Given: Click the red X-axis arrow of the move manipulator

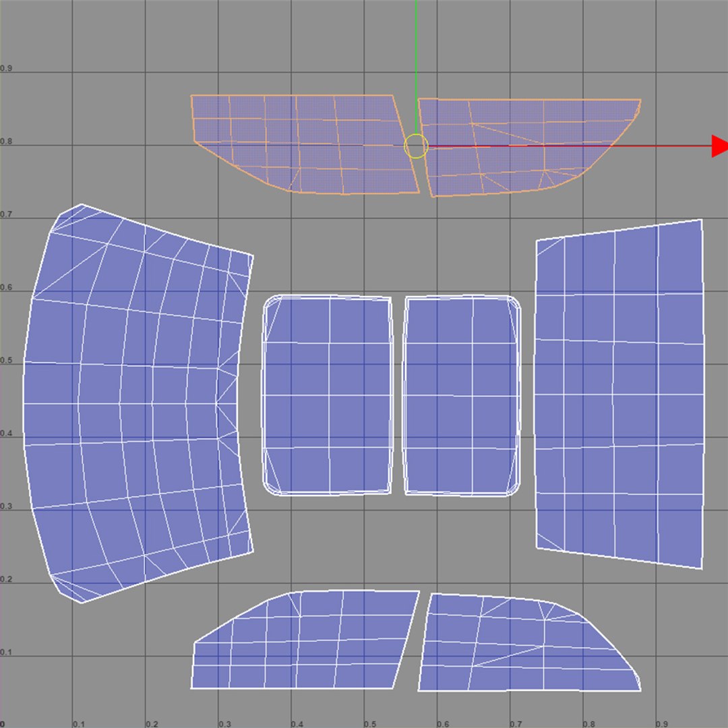Looking at the screenshot, I should [719, 146].
